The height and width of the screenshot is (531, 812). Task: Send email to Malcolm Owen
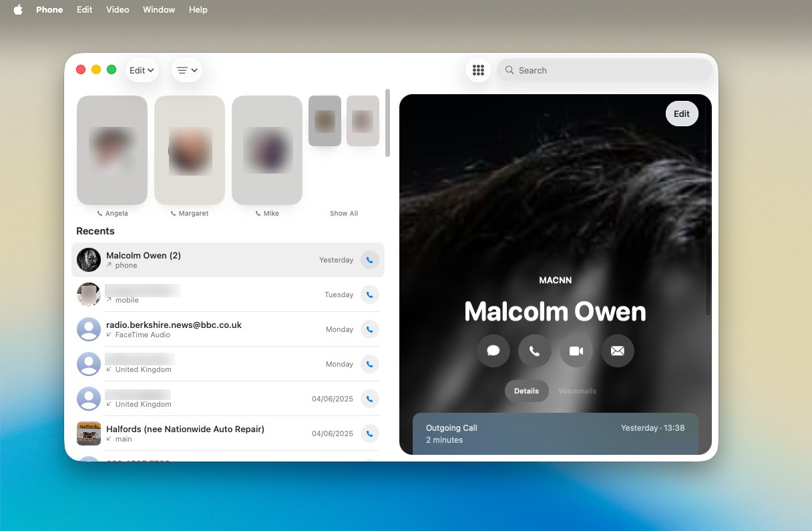click(618, 351)
